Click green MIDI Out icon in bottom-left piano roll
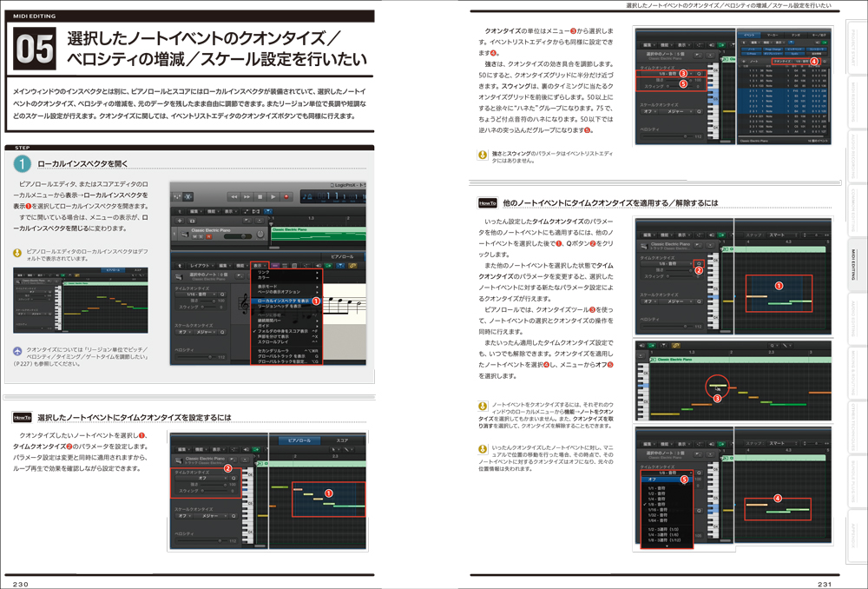 [256, 449]
